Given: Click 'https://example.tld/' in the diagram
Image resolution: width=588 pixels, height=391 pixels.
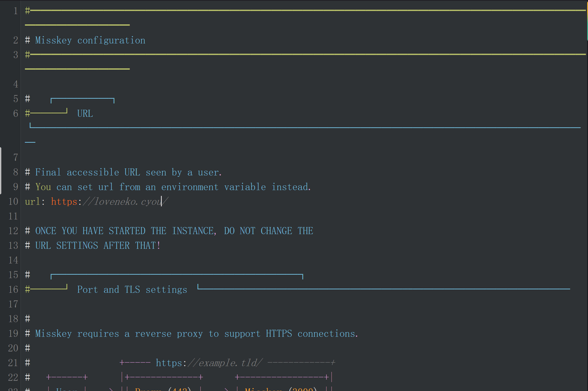Looking at the screenshot, I should (209, 363).
